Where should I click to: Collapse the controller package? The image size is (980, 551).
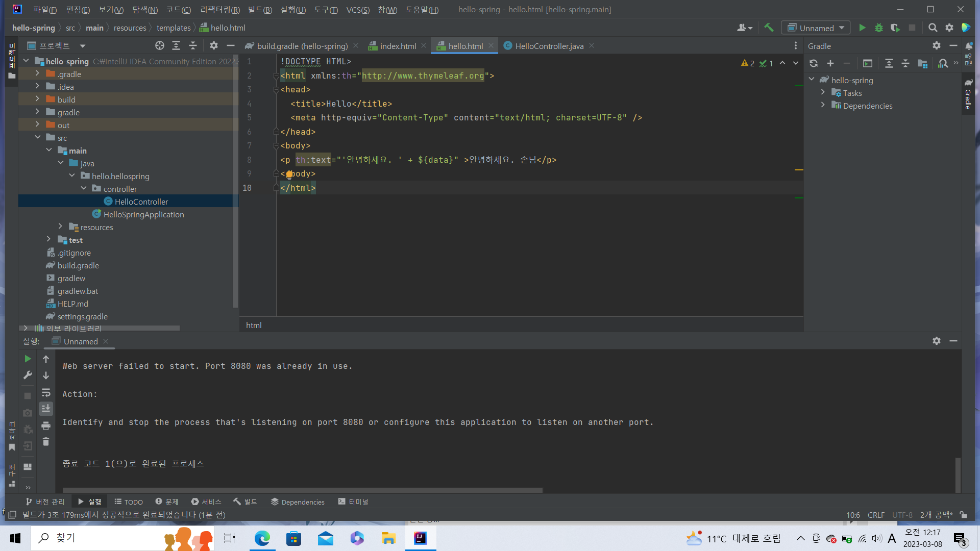point(84,189)
